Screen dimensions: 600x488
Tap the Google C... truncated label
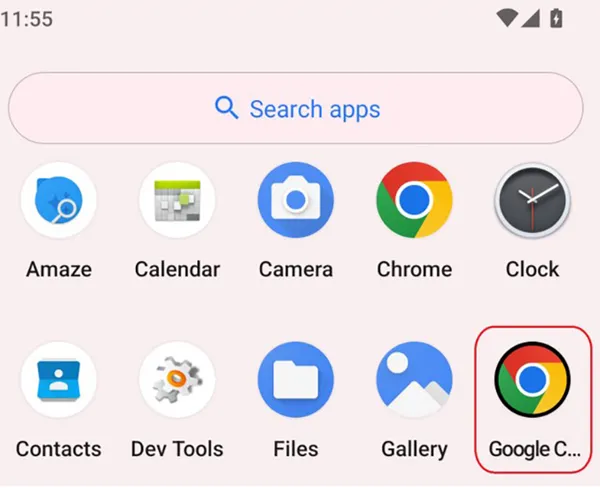point(535,449)
